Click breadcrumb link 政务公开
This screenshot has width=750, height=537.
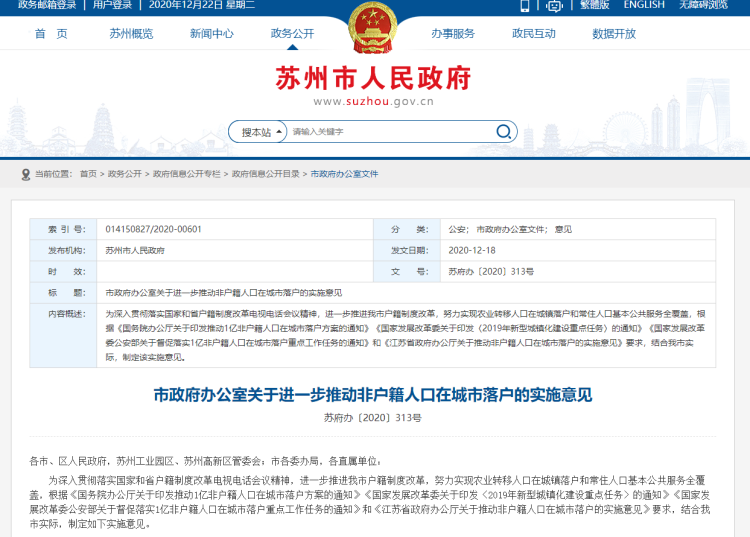[124, 174]
